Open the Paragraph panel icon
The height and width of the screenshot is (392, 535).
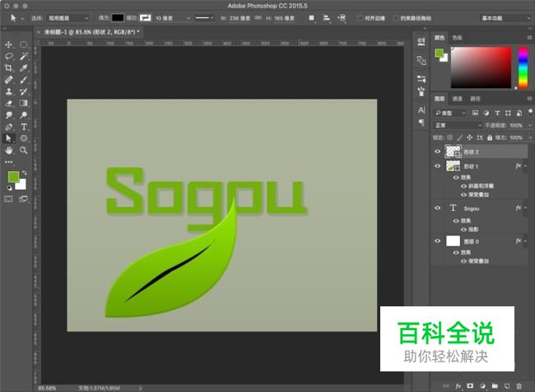tap(421, 122)
